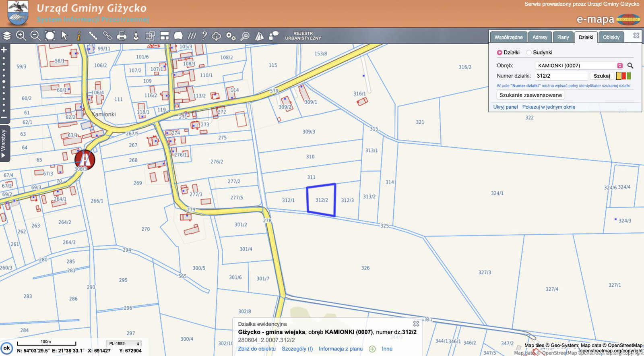Click the Zbliż do obiektu link
This screenshot has height=356, width=644.
pyautogui.click(x=257, y=349)
